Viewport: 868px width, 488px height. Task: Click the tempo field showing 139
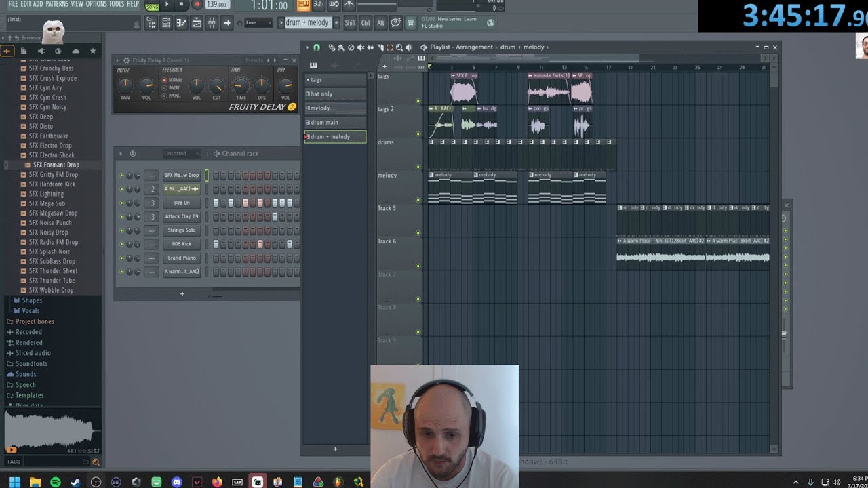coord(216,5)
